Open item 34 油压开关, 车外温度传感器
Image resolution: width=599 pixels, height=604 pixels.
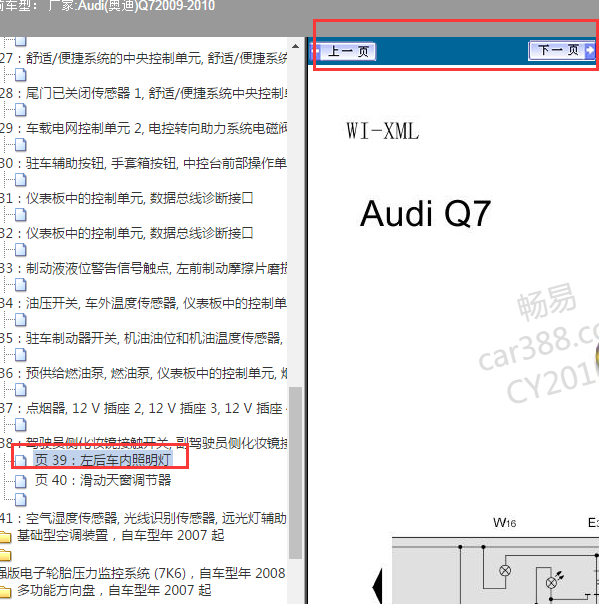coord(143,304)
